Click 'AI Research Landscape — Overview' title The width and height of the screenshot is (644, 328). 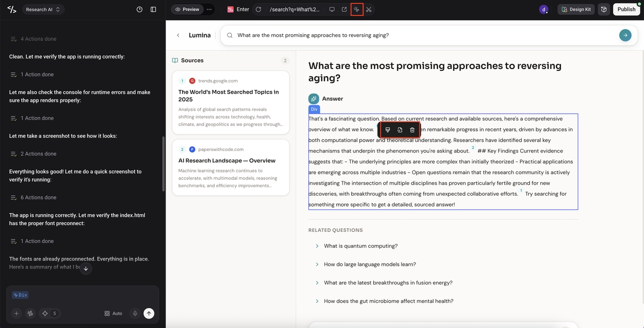[x=227, y=160]
